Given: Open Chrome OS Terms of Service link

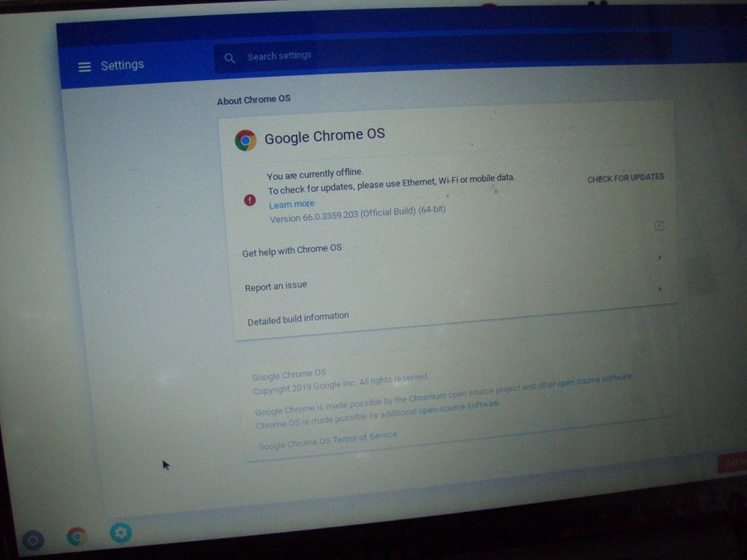Looking at the screenshot, I should click(x=365, y=438).
